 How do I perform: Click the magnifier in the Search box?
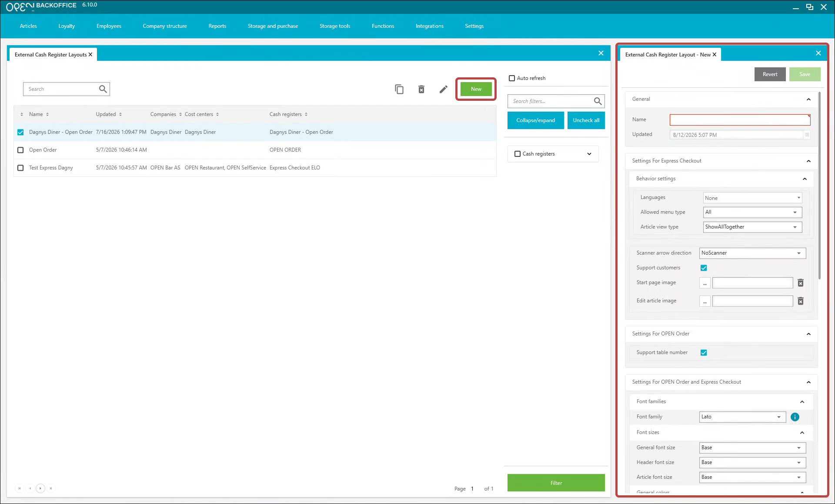103,89
